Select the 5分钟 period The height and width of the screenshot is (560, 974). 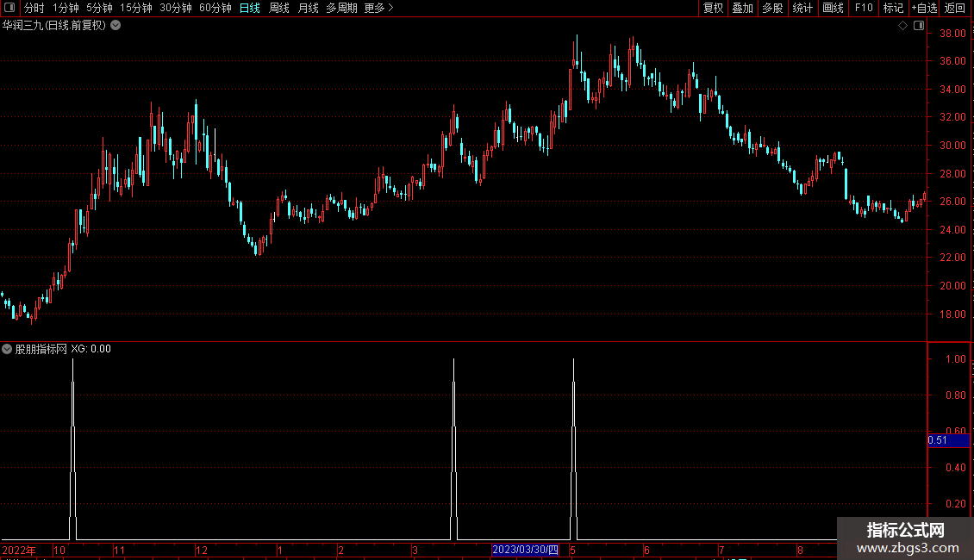[99, 8]
